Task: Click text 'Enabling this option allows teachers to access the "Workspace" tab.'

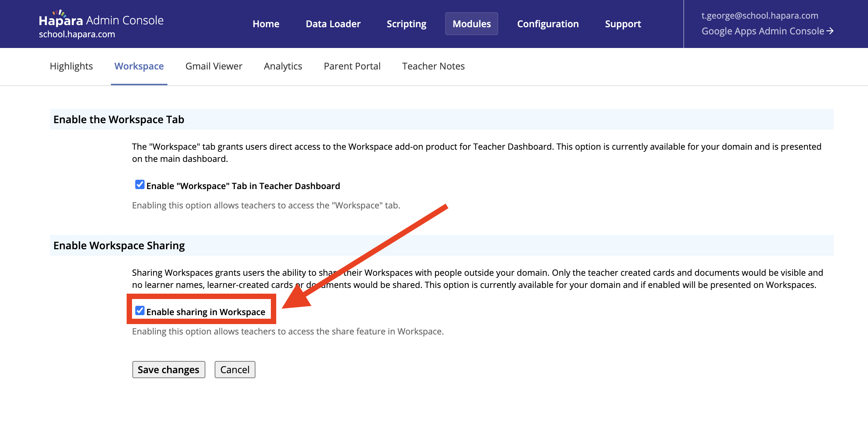Action: point(266,205)
